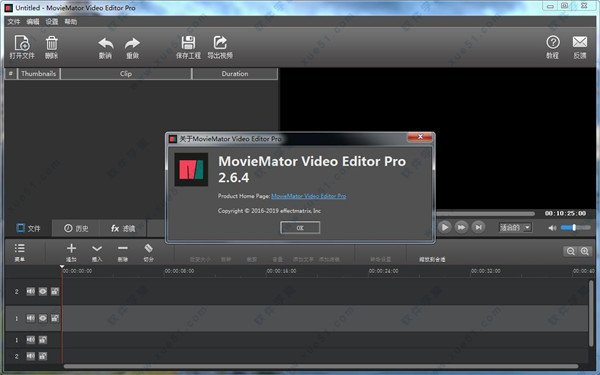Click the Insert (插入) chevron button
The height and width of the screenshot is (375, 600).
pyautogui.click(x=97, y=252)
